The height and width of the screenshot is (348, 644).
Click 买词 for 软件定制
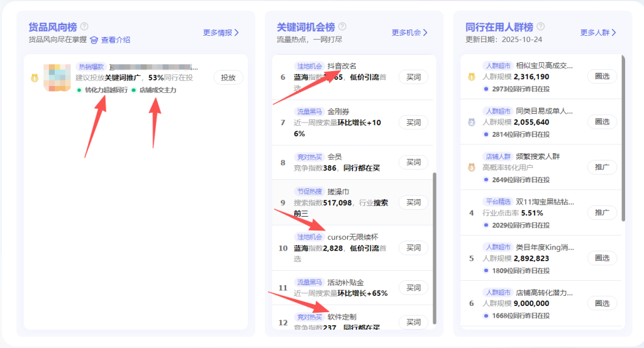point(413,322)
